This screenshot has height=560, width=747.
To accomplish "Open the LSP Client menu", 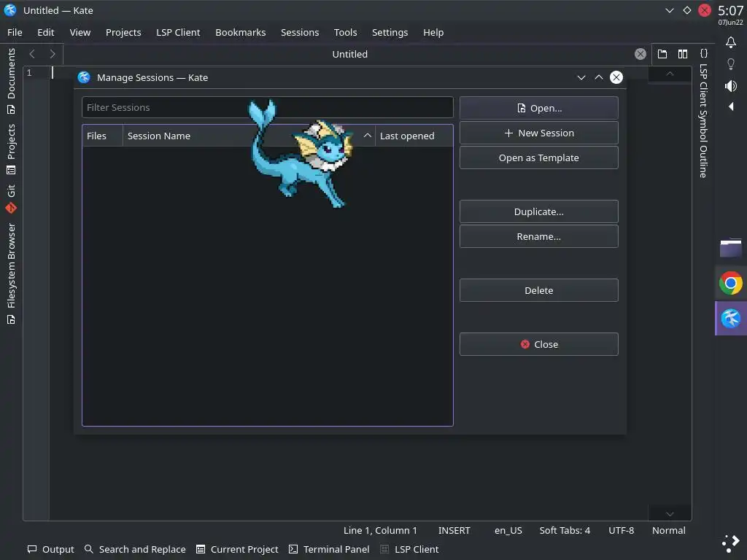I will 178,32.
